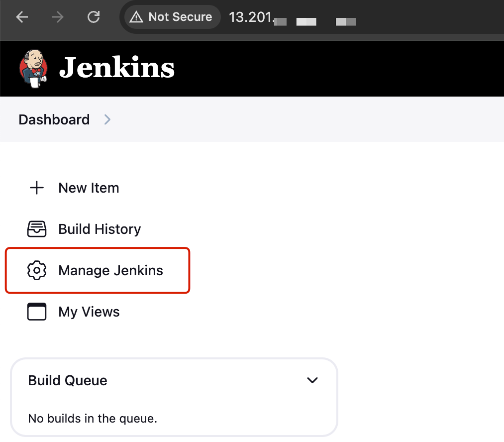Reload the page with the refresh icon

tap(94, 17)
